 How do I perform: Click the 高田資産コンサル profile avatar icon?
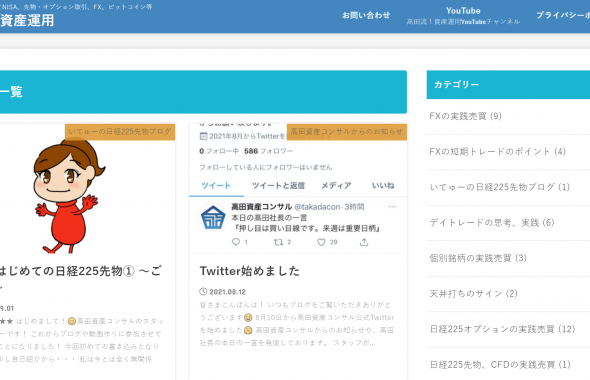[213, 217]
